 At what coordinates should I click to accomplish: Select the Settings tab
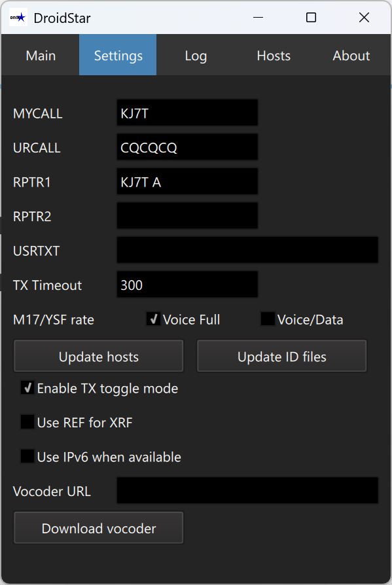pyautogui.click(x=117, y=56)
